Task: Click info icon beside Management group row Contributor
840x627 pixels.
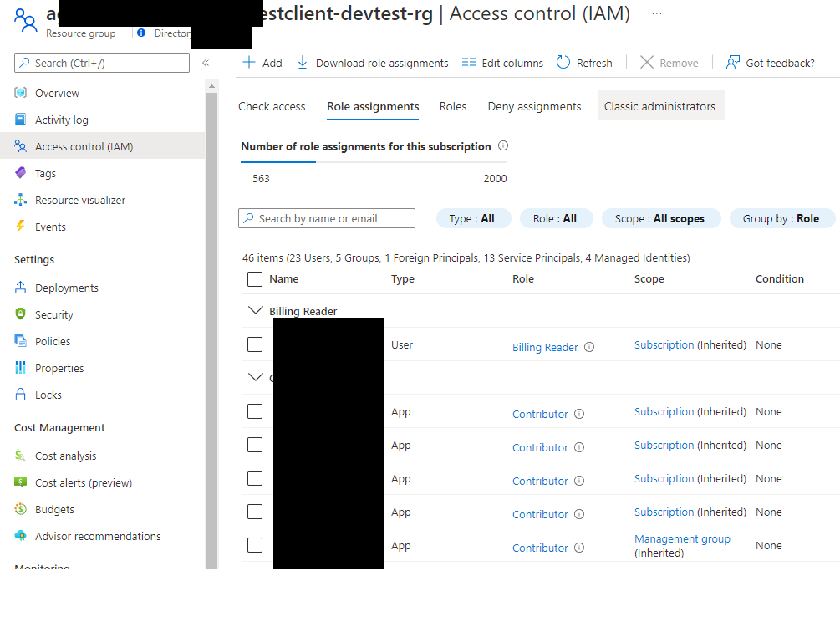Action: coord(579,548)
